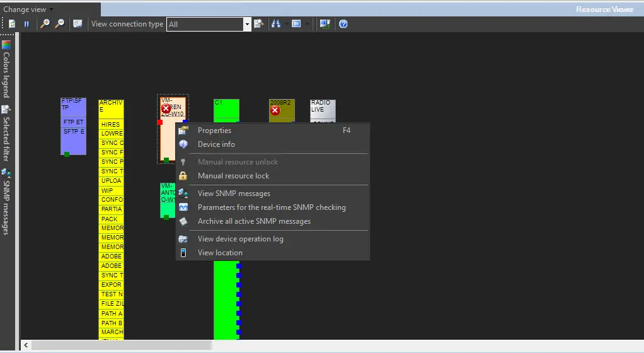Click View SNMP messages menu entry
This screenshot has width=644, height=353.
234,194
